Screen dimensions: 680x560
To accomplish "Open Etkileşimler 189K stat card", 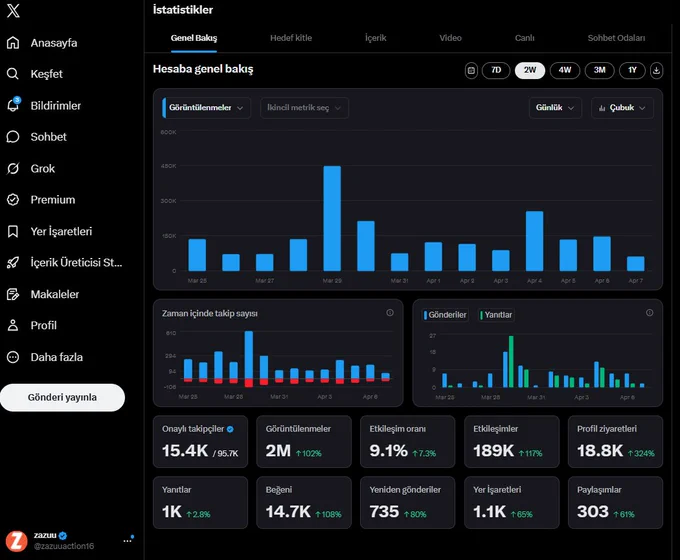I will tap(512, 442).
